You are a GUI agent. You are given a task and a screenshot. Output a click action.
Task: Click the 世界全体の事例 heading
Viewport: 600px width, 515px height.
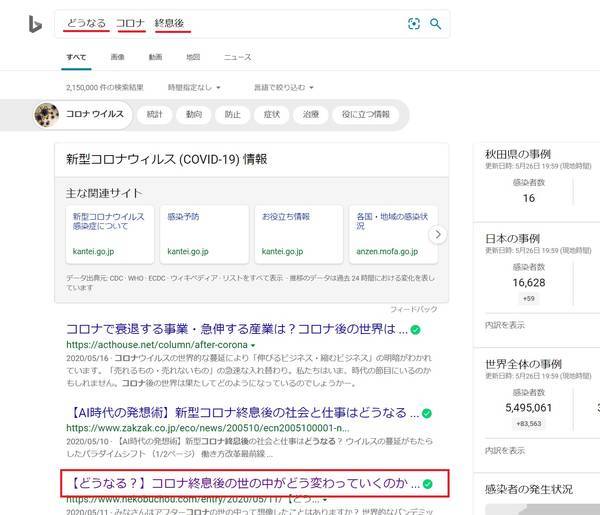523,364
